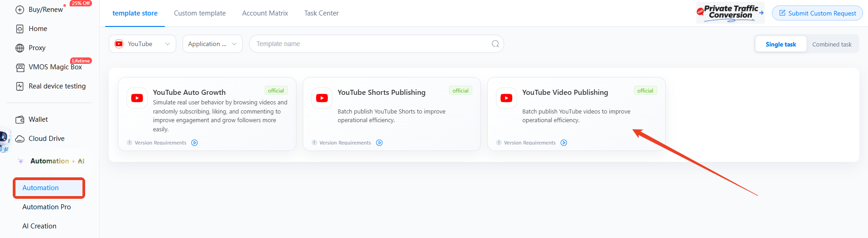Click the search magnifier icon
This screenshot has height=238, width=868.
point(495,44)
